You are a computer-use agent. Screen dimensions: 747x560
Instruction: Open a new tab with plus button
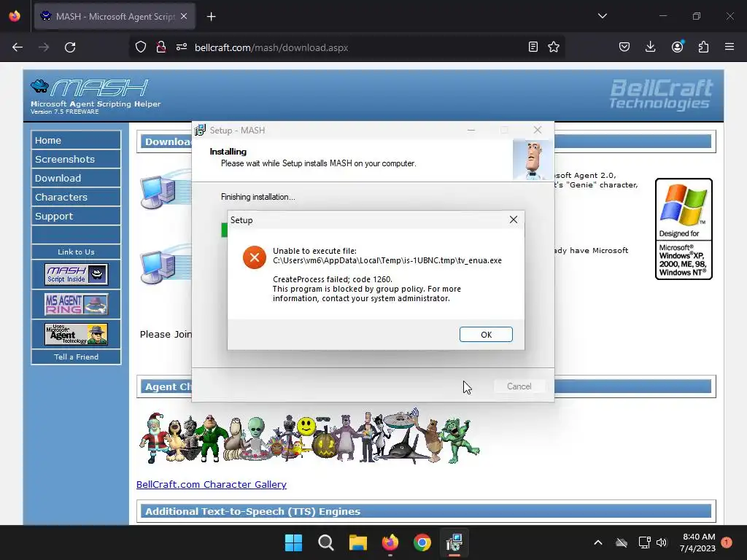coord(212,17)
